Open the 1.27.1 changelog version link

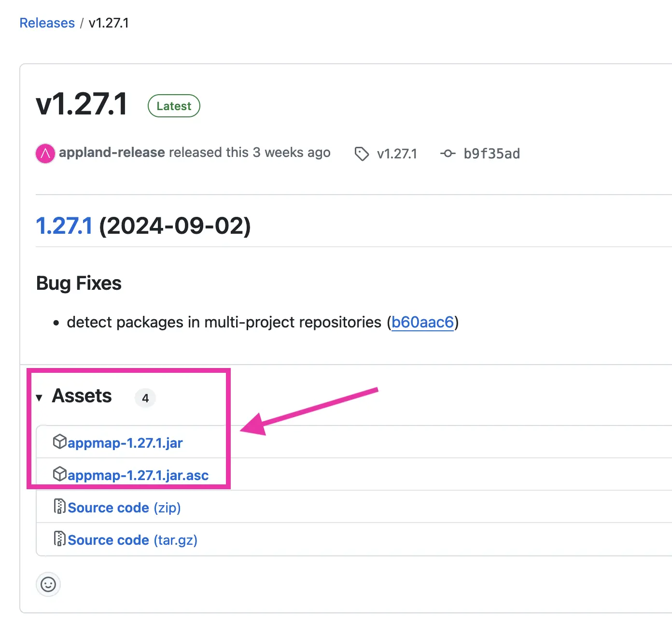[x=64, y=226]
